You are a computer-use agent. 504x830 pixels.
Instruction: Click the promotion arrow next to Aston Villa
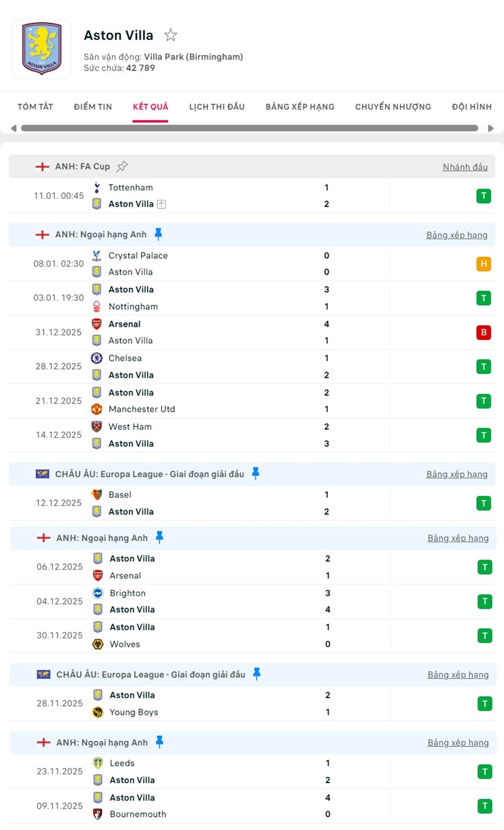pyautogui.click(x=162, y=203)
